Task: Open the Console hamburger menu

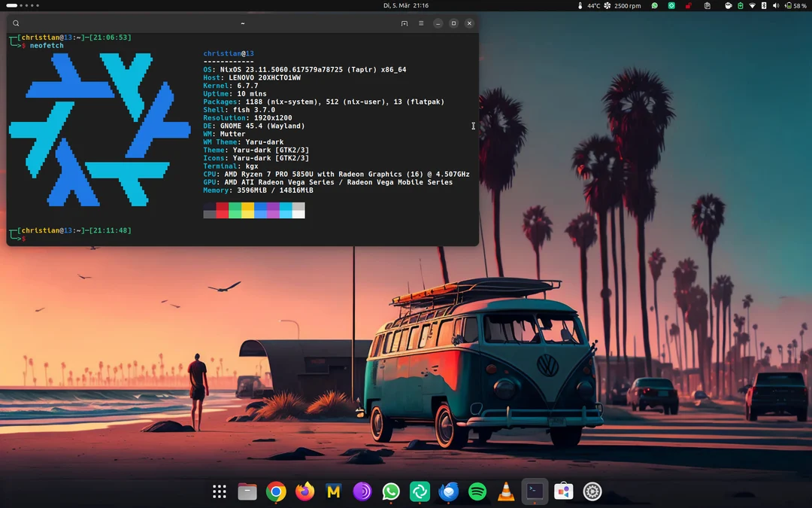Action: pyautogui.click(x=421, y=23)
